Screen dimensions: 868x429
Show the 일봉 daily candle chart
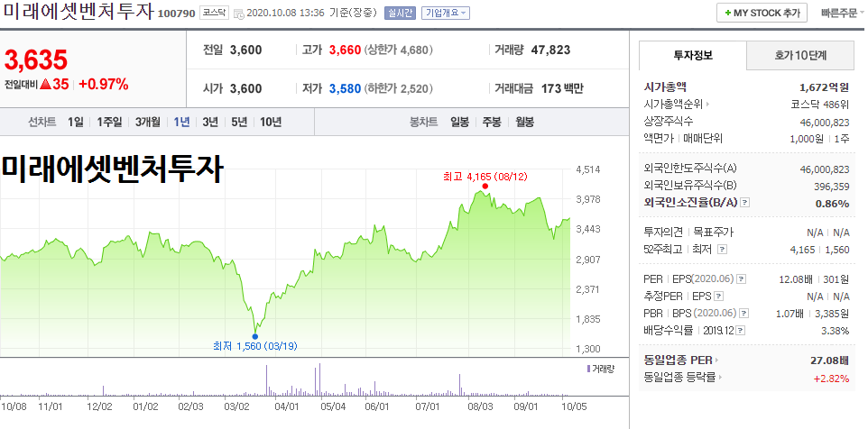click(459, 123)
